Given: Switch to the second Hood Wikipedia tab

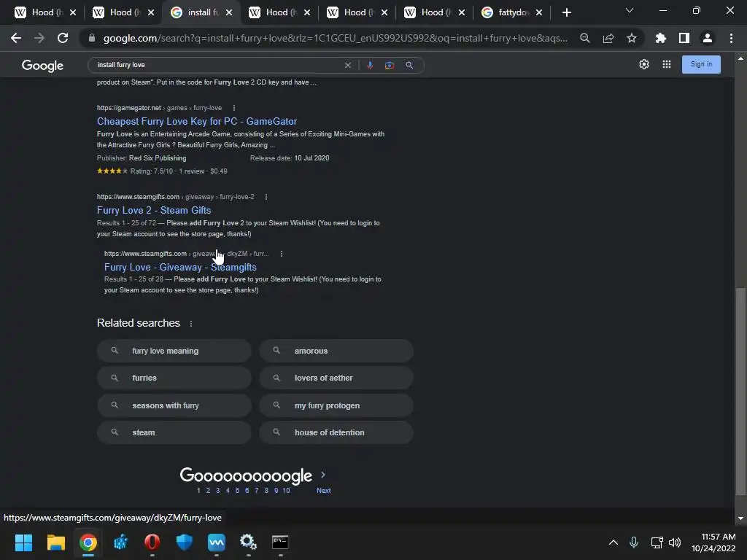Looking at the screenshot, I should tap(123, 12).
